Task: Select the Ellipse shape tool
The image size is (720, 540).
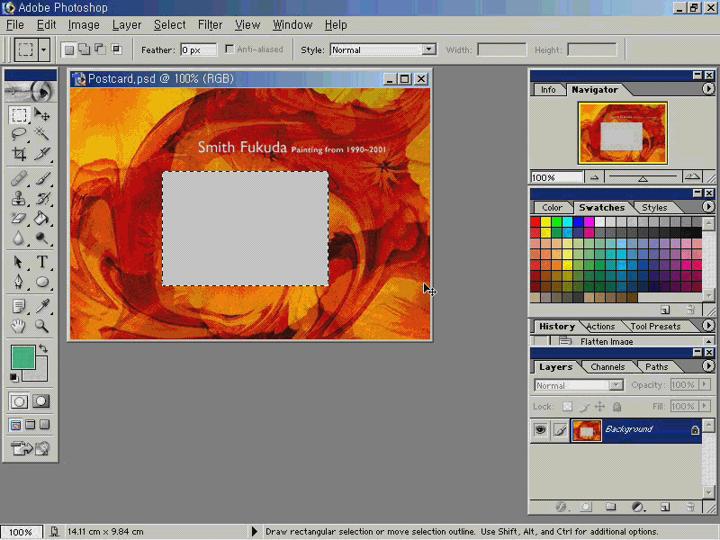Action: 42,281
